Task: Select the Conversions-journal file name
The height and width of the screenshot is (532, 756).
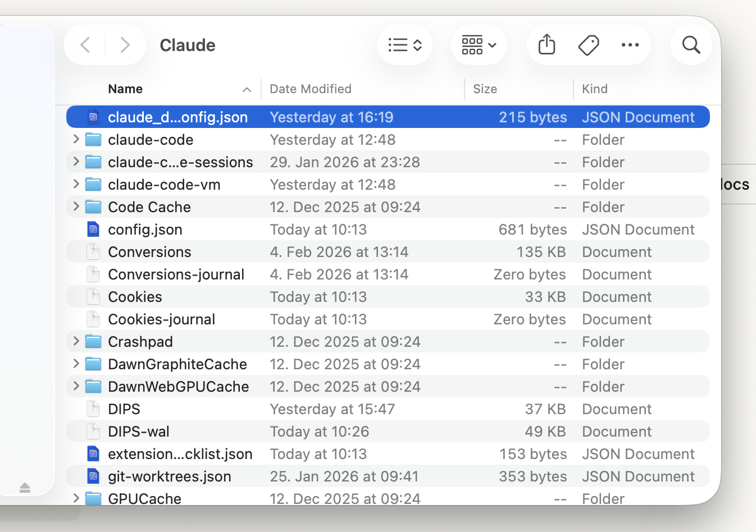Action: pyautogui.click(x=176, y=274)
